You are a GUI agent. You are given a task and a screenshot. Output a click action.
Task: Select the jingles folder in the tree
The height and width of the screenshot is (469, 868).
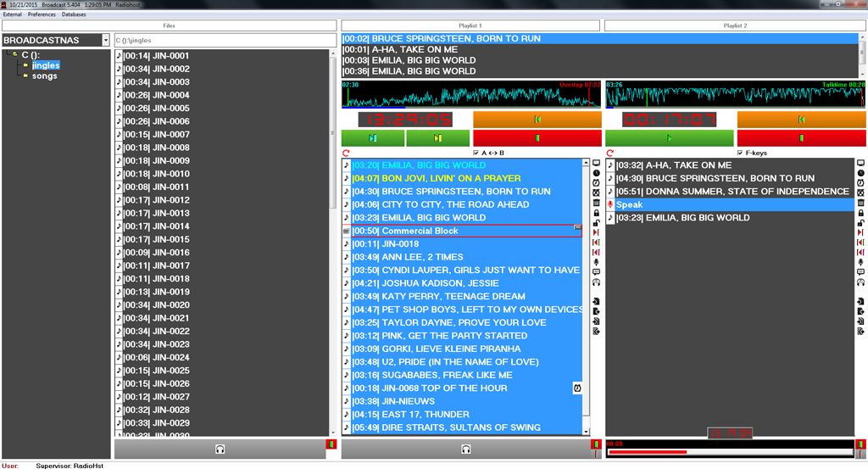coord(46,65)
